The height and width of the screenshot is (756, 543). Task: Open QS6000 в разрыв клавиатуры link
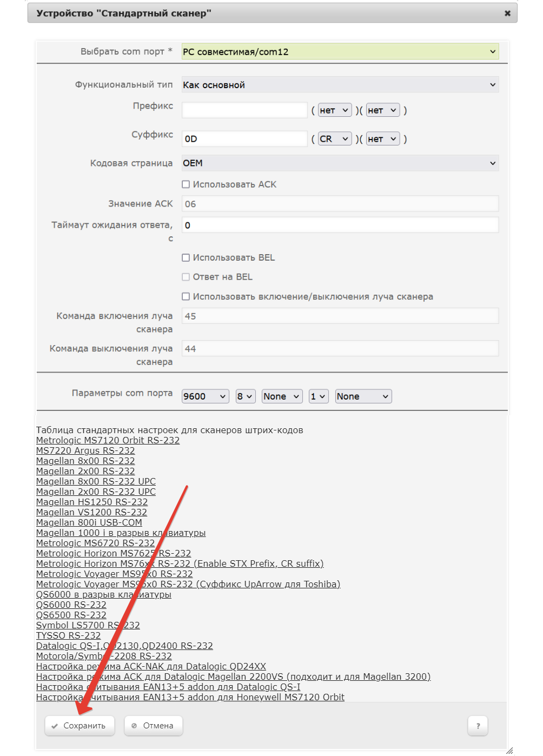click(103, 594)
